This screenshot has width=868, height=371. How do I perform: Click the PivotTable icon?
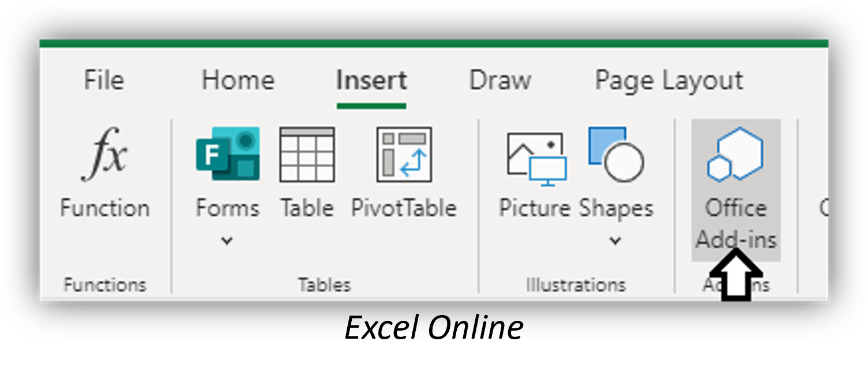[404, 155]
